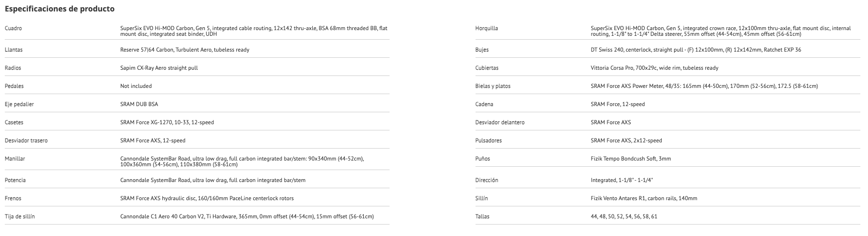The width and height of the screenshot is (868, 236).
Task: Click the Especificaciones de producto heading
Action: (x=59, y=9)
